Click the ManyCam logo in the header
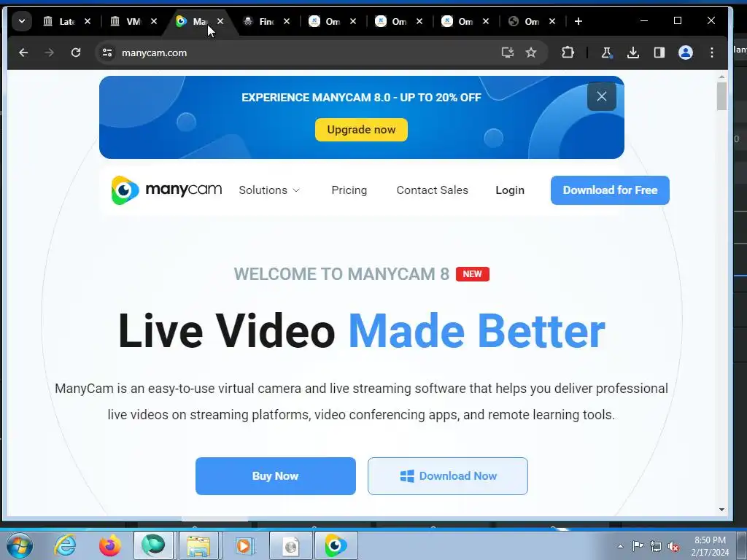Image resolution: width=747 pixels, height=560 pixels. [x=166, y=190]
